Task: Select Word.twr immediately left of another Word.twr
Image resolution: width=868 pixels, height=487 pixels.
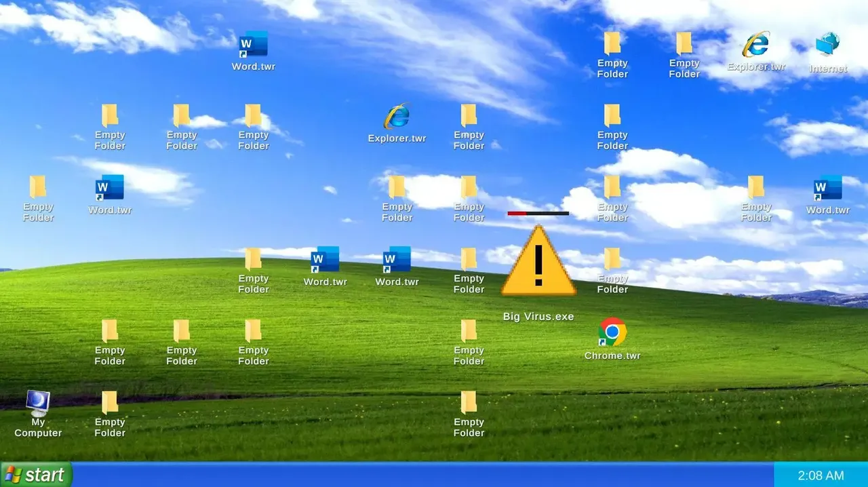Action: 325,267
